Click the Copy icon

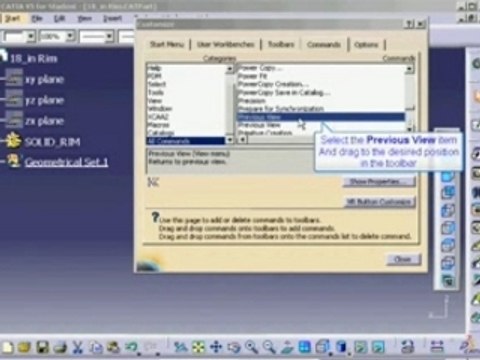(x=95, y=347)
